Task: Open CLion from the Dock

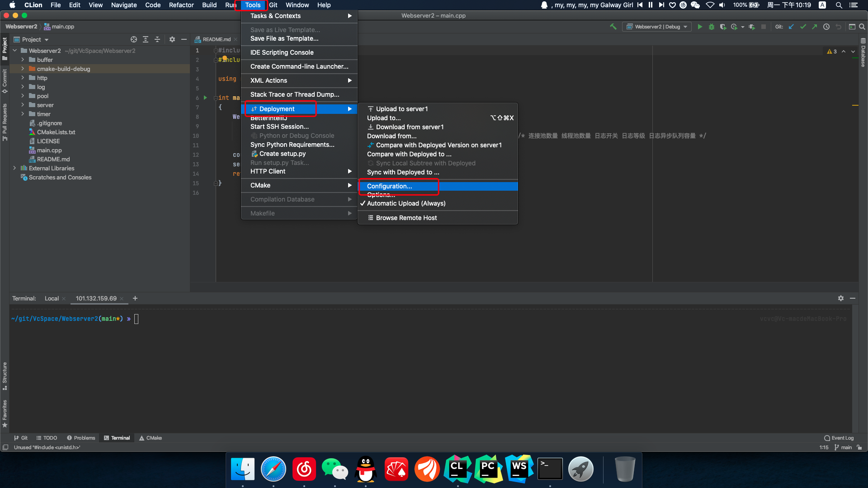Action: [x=458, y=469]
